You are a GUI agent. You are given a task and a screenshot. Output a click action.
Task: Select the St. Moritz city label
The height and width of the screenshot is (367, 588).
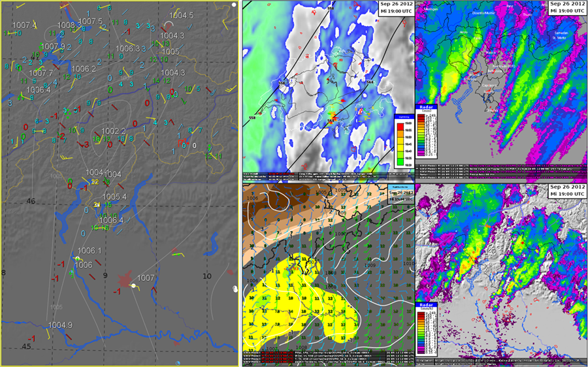[x=559, y=39]
